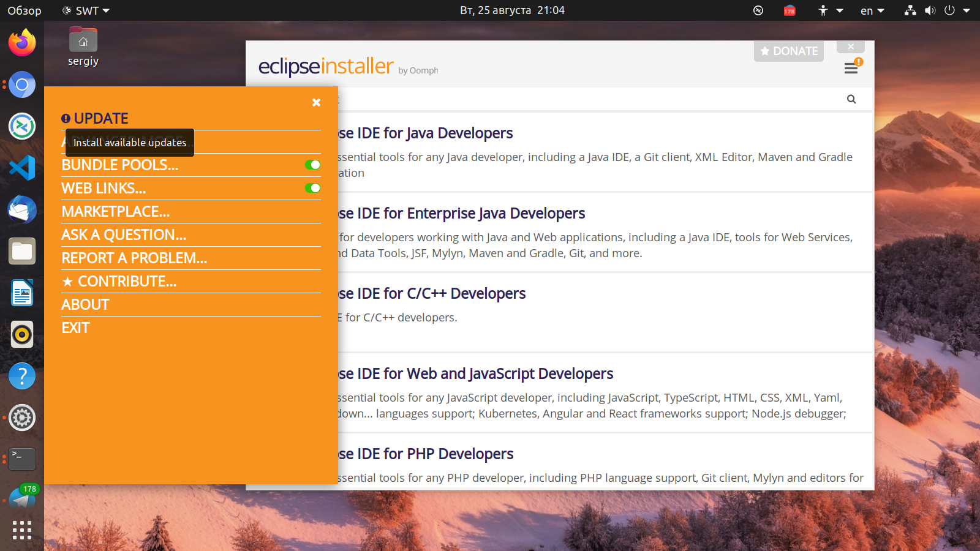
Task: Click the date and time clock
Action: coord(512,10)
